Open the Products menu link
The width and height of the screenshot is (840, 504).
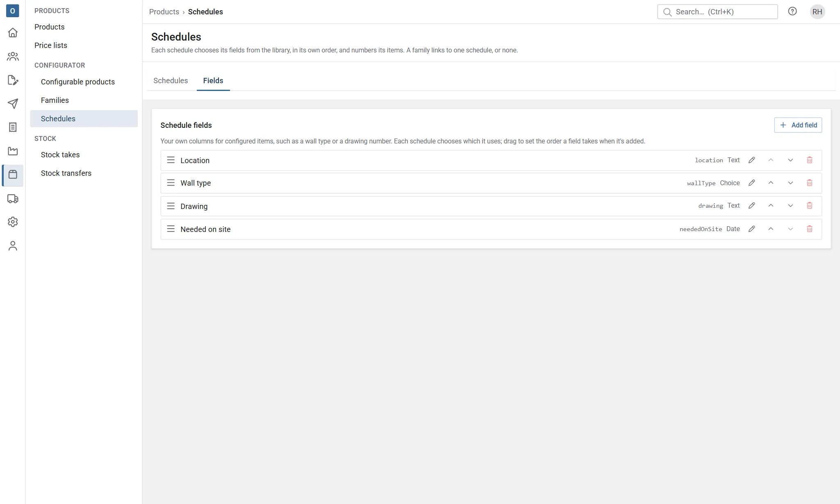click(x=50, y=27)
